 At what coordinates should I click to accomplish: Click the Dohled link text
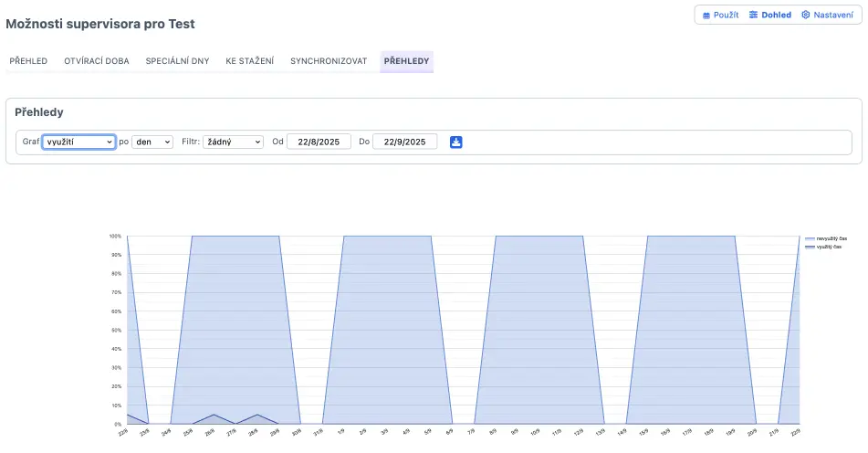(777, 16)
